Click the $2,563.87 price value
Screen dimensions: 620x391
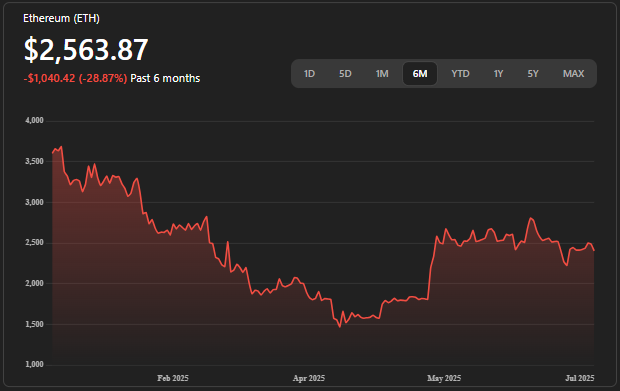tap(86, 50)
